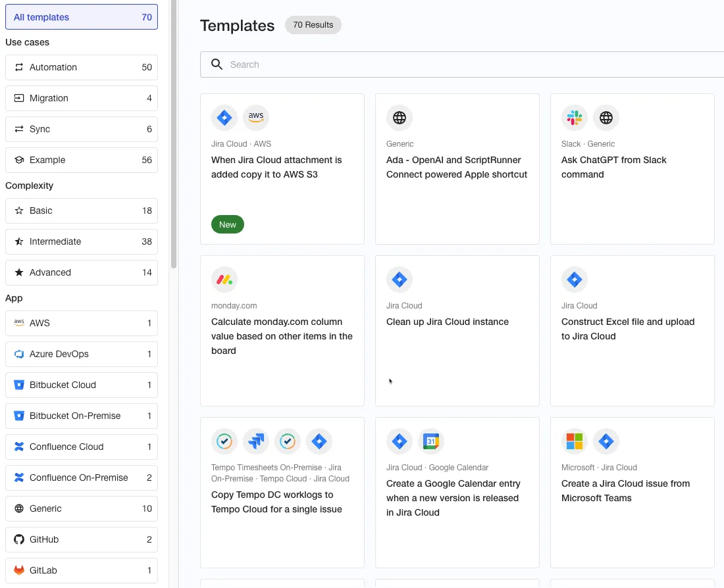Screen dimensions: 724x588
Task: Click Jira icon on Microsoft Teams issue card
Action: pos(606,441)
